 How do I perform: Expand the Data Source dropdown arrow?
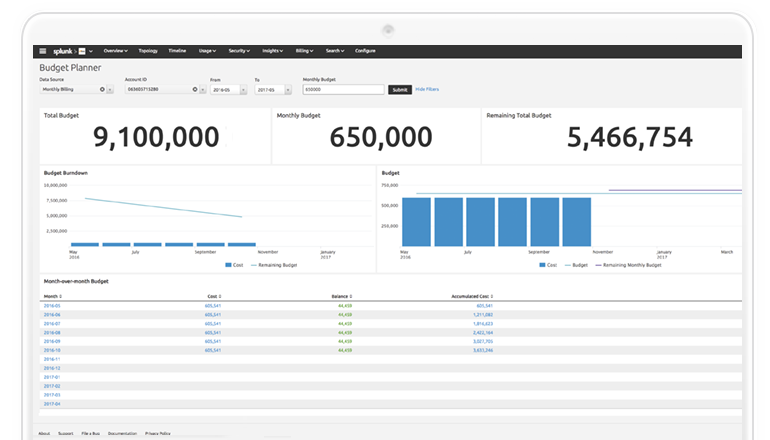(110, 89)
